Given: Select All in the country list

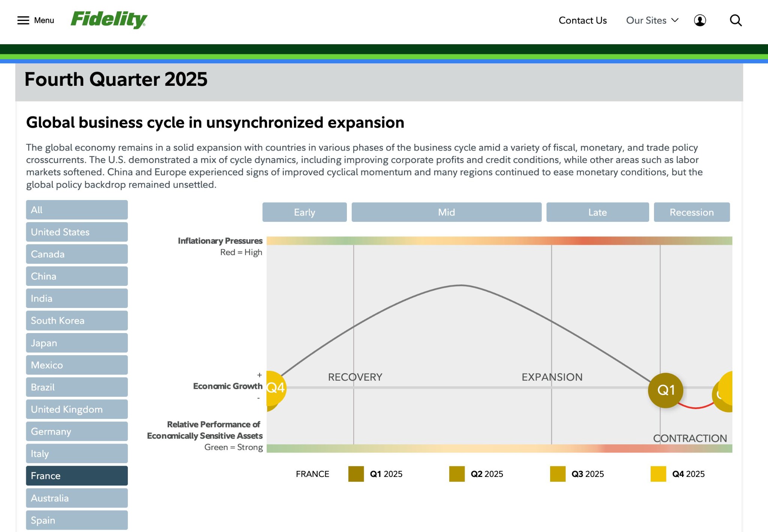Looking at the screenshot, I should pos(76,210).
